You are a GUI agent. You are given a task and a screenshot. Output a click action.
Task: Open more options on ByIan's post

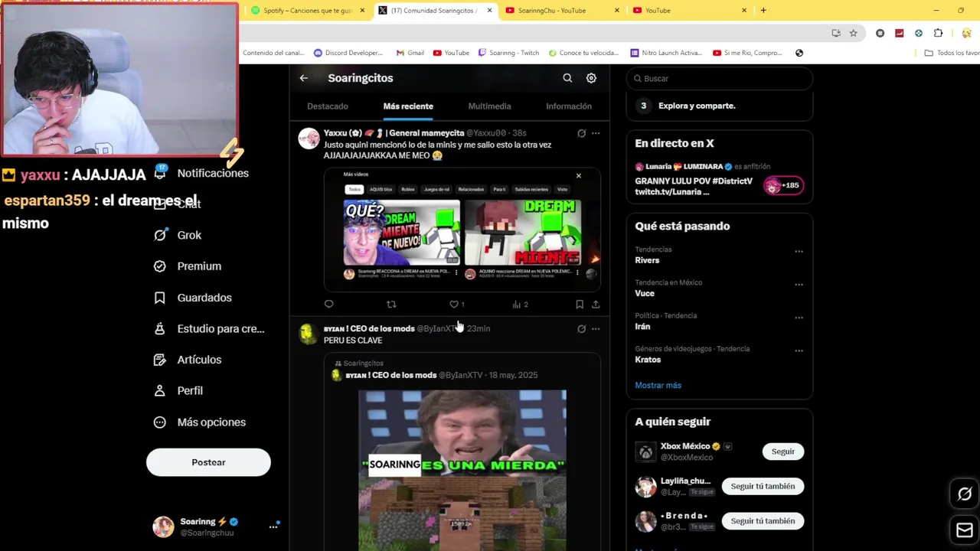pos(596,329)
